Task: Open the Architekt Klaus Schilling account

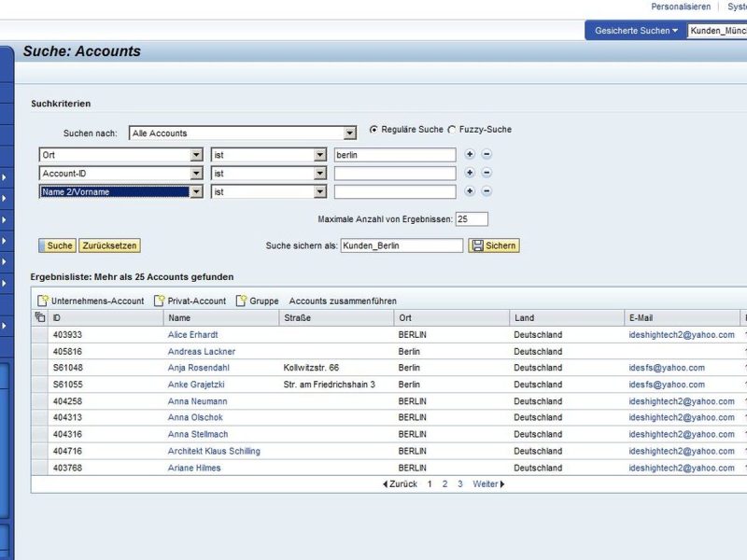Action: (214, 451)
